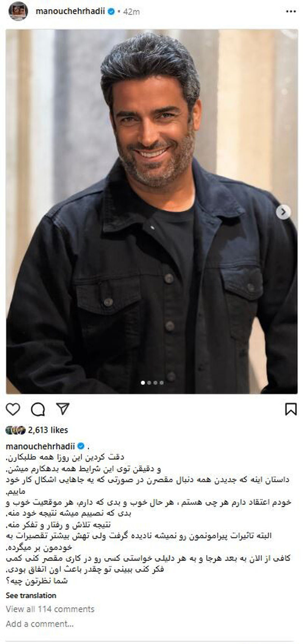Jump to the last carousel dot indicator
Image resolution: width=303 pixels, height=644 pixels.
162,383
